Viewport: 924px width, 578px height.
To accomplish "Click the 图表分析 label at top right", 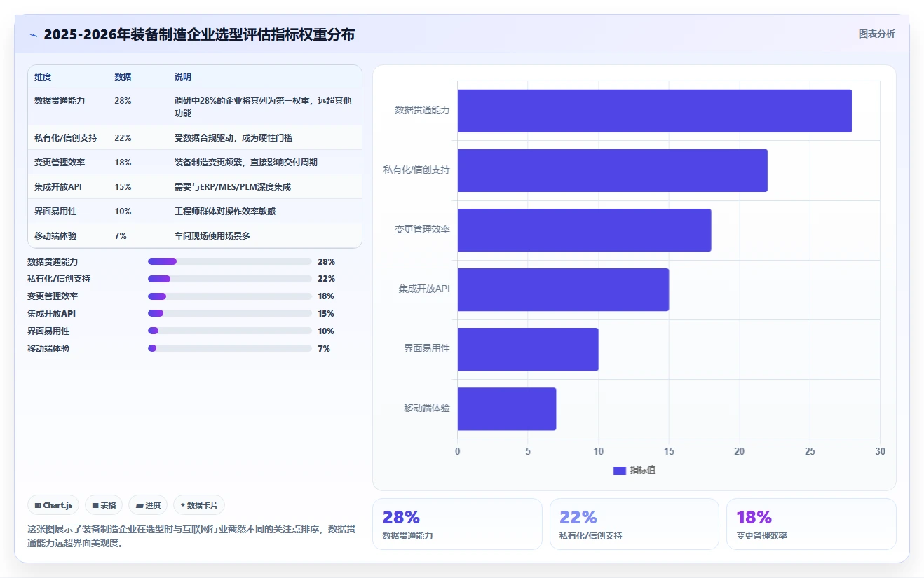I will coord(876,34).
